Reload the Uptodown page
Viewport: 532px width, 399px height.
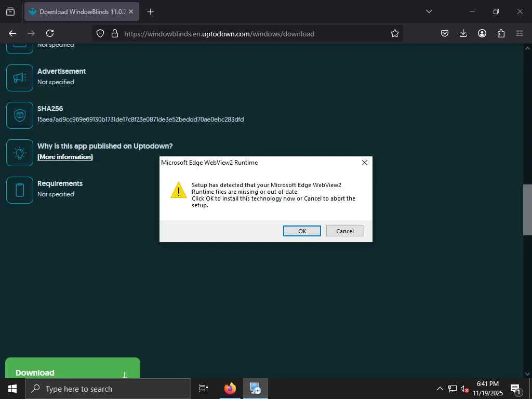coord(50,33)
